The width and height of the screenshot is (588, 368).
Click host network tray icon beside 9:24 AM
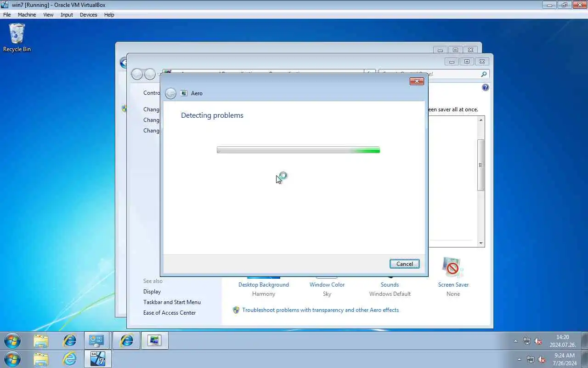click(531, 359)
